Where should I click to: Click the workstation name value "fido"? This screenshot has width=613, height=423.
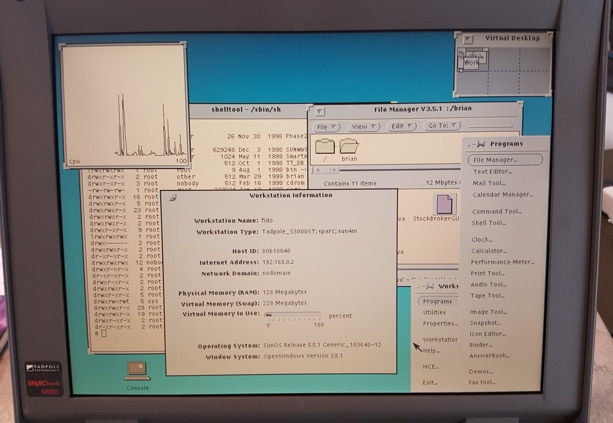click(267, 220)
